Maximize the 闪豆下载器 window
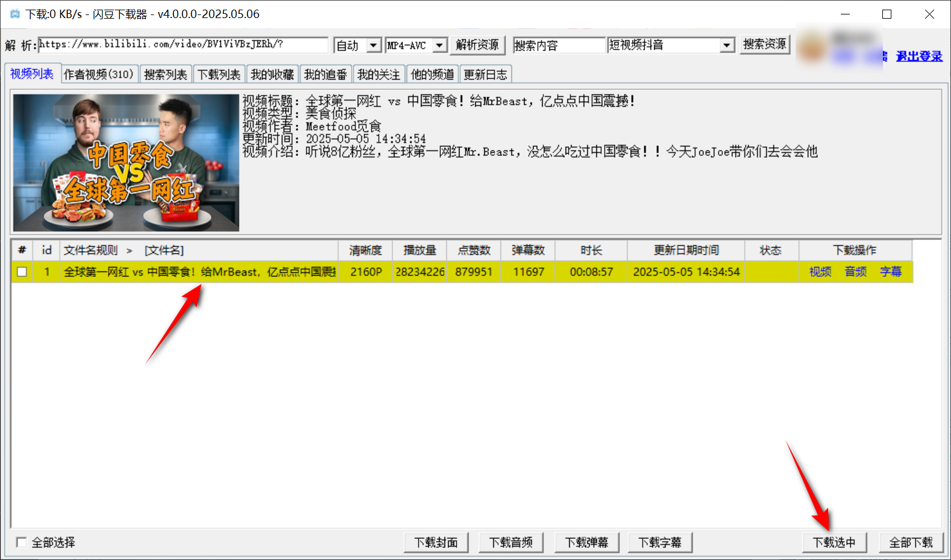This screenshot has height=560, width=951. click(x=887, y=14)
